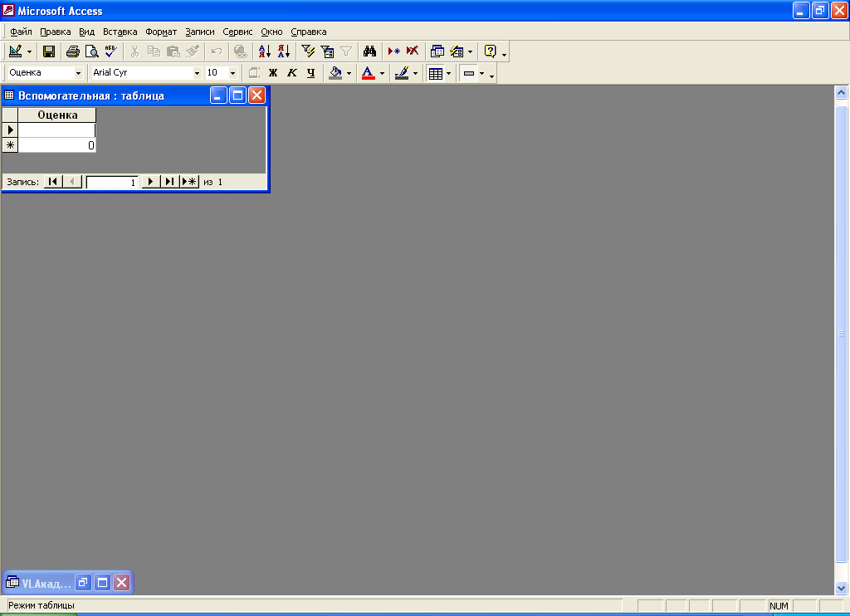Click the Find binoculars icon
This screenshot has height=616, width=850.
(369, 51)
